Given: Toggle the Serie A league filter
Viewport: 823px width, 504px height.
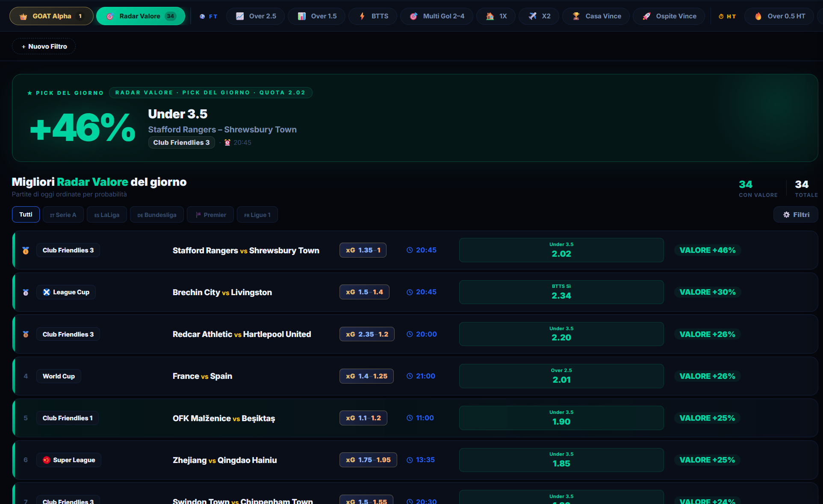Looking at the screenshot, I should pos(63,215).
